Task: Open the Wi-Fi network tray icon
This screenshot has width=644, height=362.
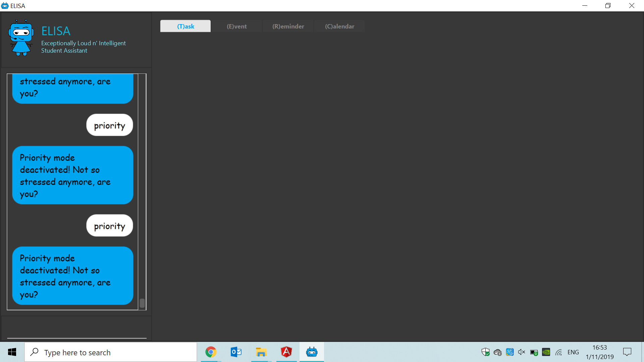Action: 558,352
